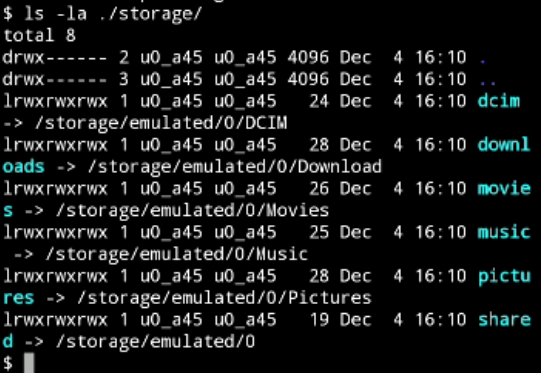
Task: Click the 'total 8' output line
Action: [x=39, y=35]
